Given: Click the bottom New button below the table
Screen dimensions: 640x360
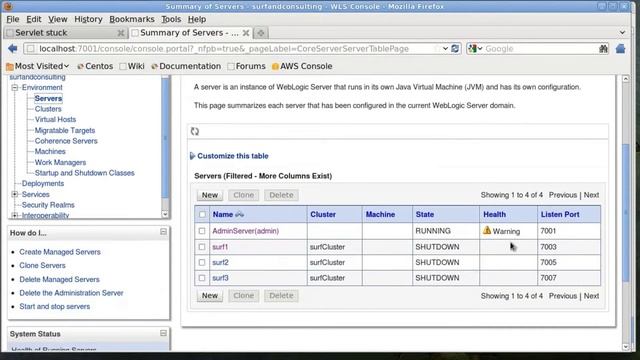Looking at the screenshot, I should pyautogui.click(x=210, y=296).
